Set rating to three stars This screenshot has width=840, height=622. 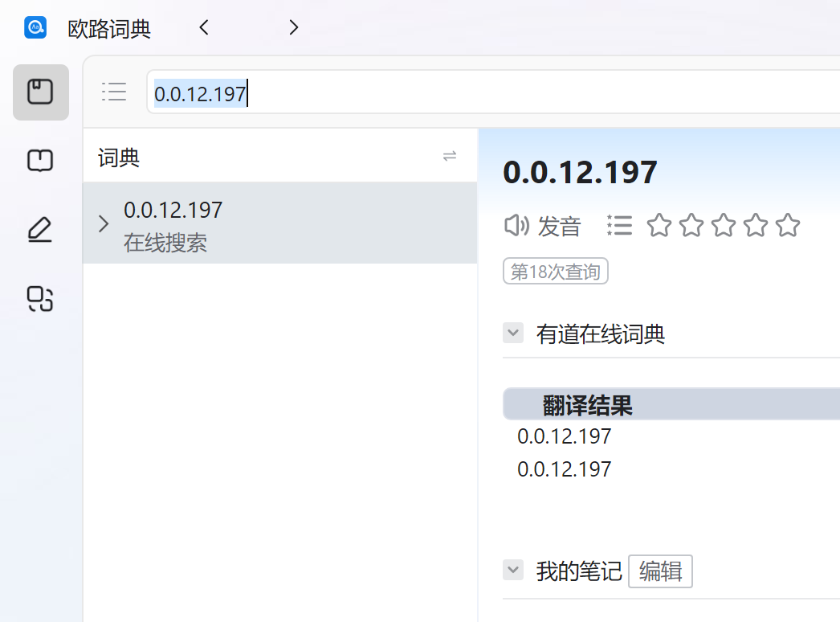[724, 226]
